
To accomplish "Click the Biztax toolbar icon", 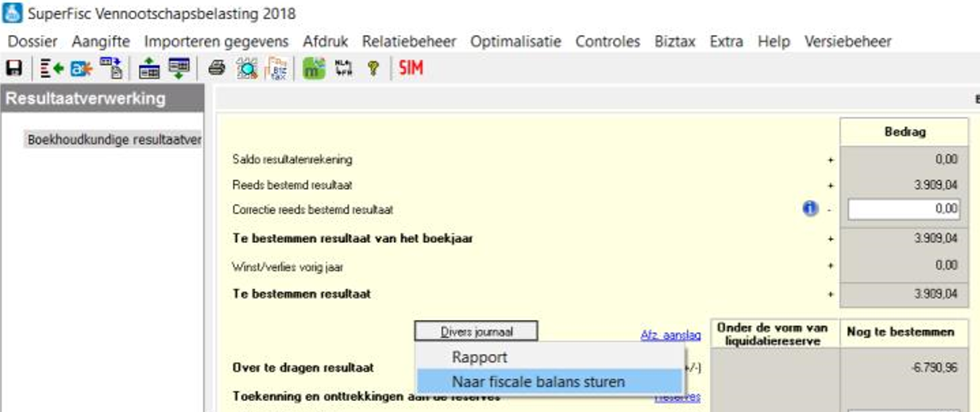I will click(276, 69).
